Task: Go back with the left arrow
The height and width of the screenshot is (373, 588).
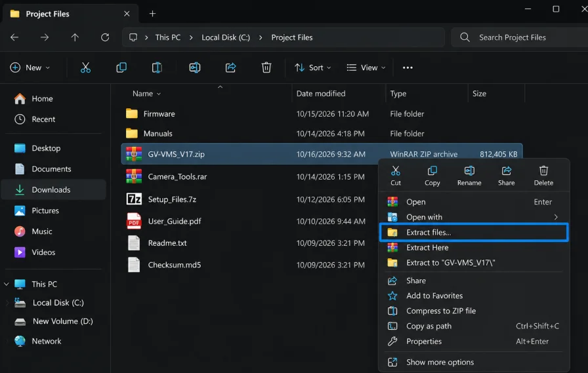Action: pyautogui.click(x=14, y=37)
